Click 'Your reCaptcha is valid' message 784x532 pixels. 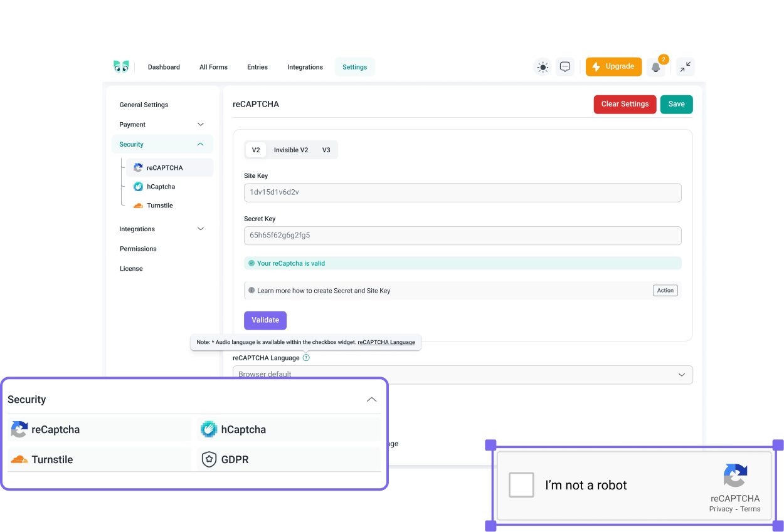463,263
